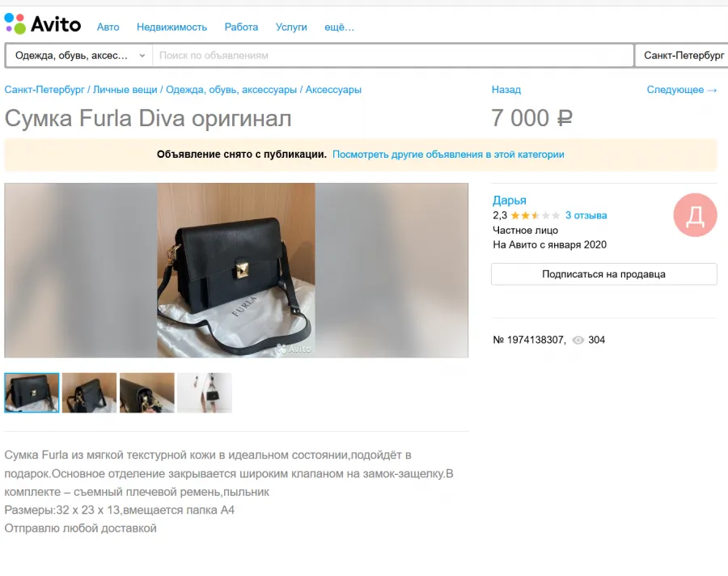
Task: Open the 3 отзыва reviews link
Action: 586,215
